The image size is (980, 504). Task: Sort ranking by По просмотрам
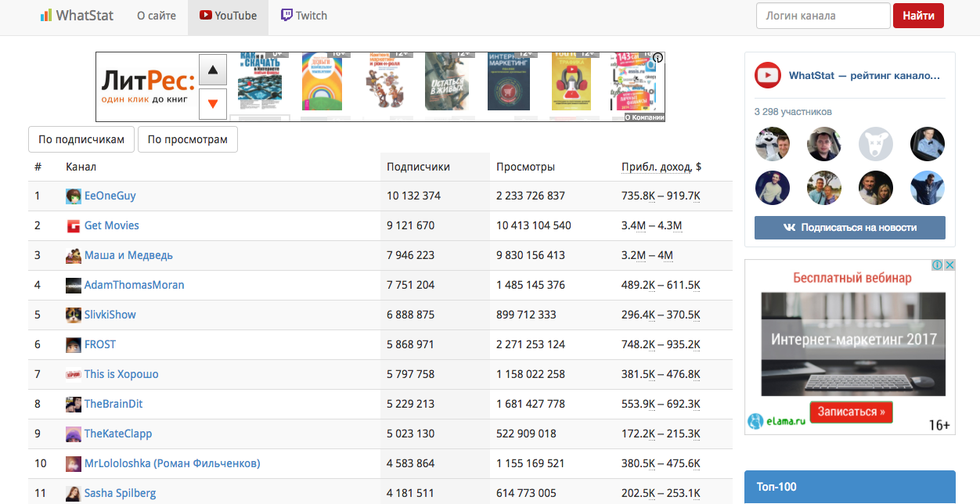pyautogui.click(x=188, y=139)
